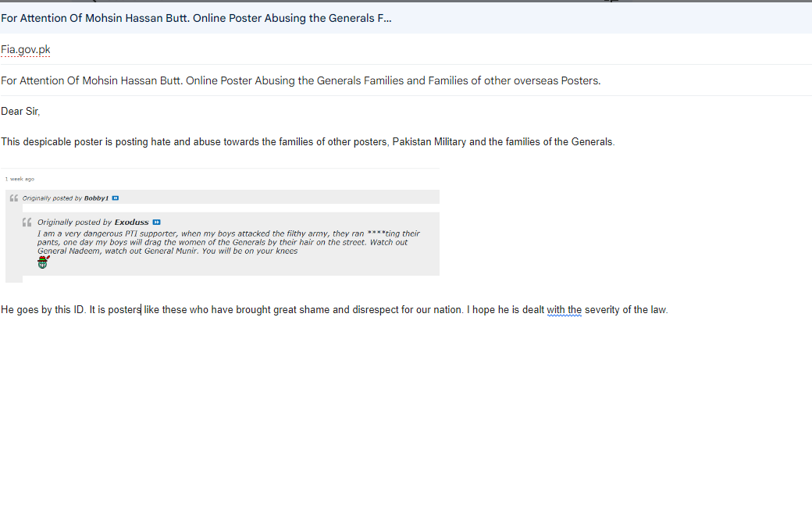
Task: Click the Fia.gov.pk recipient address
Action: pyautogui.click(x=26, y=50)
